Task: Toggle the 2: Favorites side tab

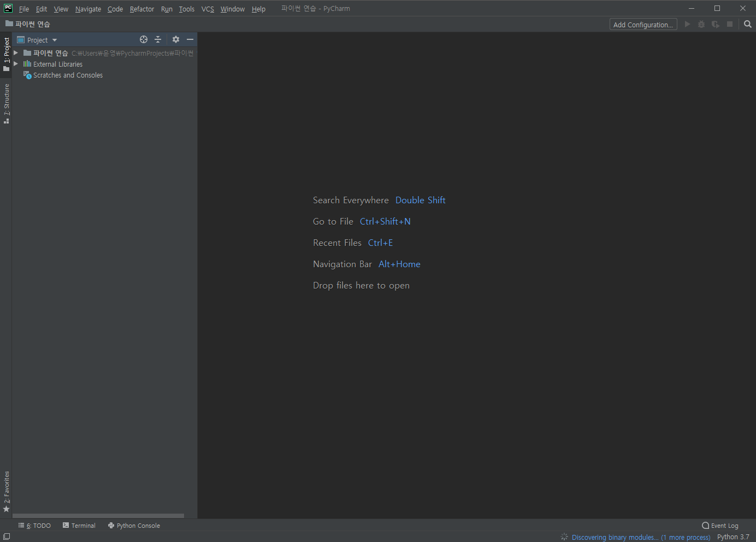Action: click(x=6, y=492)
